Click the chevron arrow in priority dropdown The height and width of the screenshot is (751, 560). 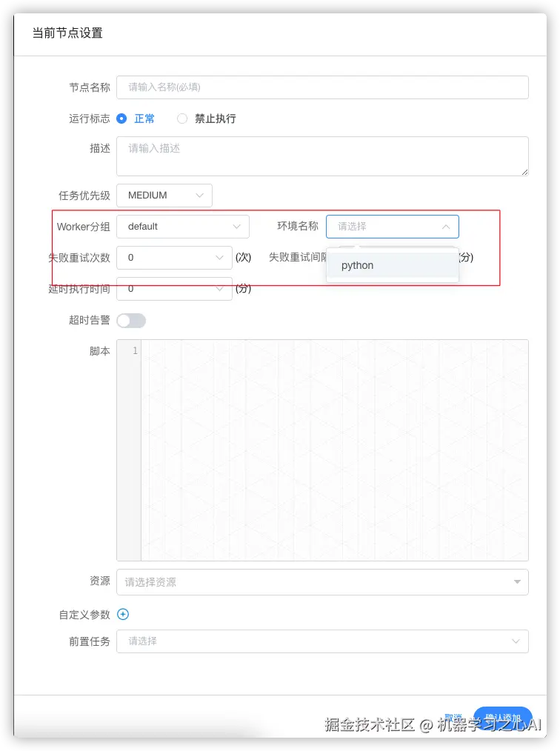[x=200, y=196]
